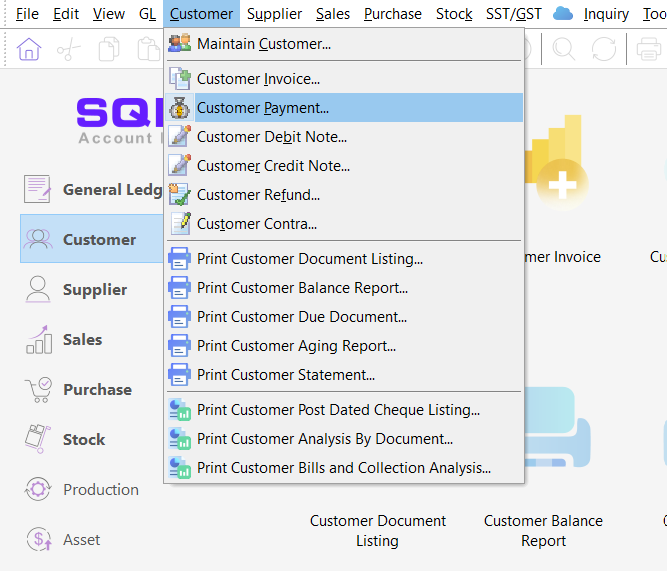This screenshot has width=667, height=571.
Task: Open Print Customer Statement entry
Action: [285, 375]
